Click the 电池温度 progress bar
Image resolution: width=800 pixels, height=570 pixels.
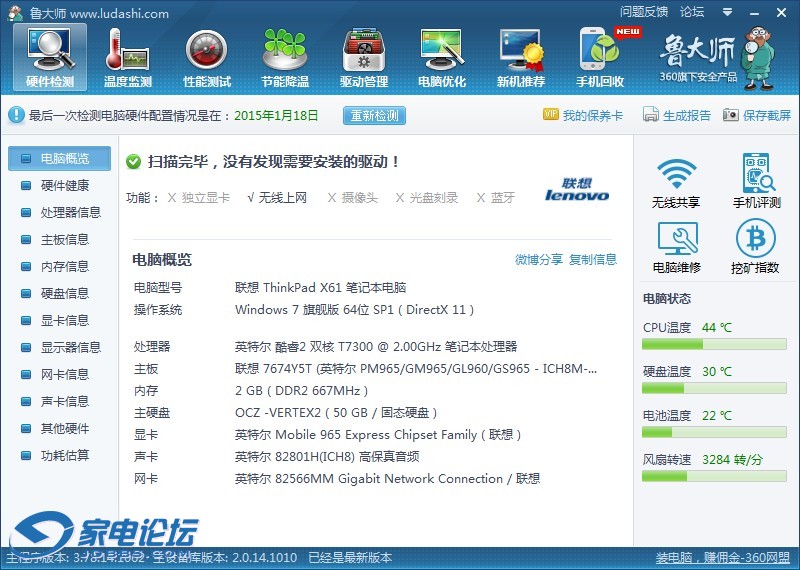pos(714,432)
